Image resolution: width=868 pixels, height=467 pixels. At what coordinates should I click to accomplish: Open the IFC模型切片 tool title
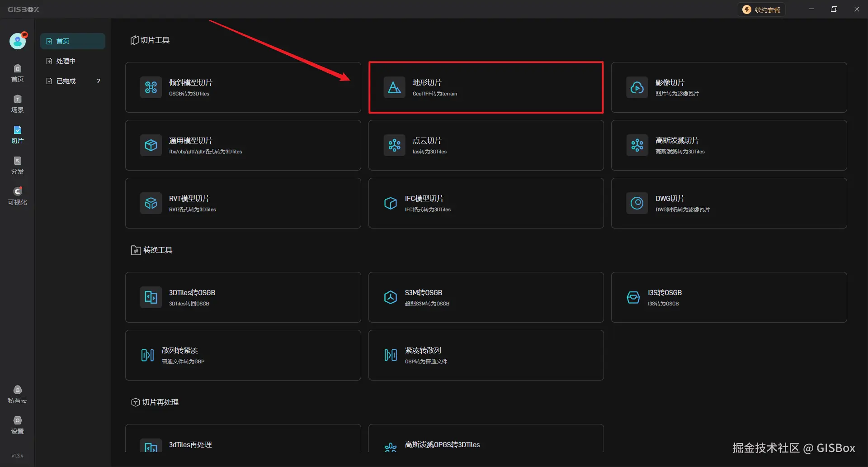click(x=424, y=199)
